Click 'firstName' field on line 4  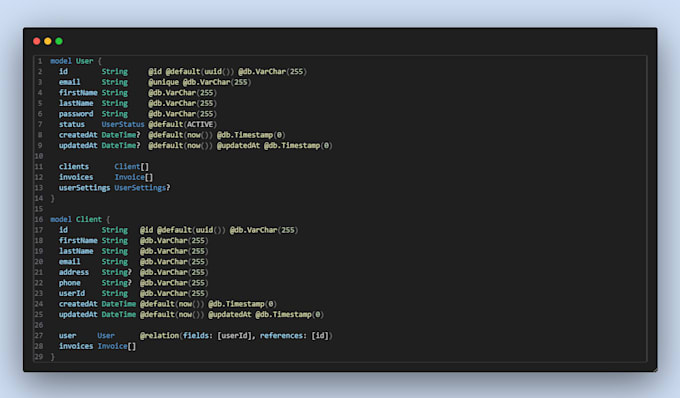(x=78, y=93)
